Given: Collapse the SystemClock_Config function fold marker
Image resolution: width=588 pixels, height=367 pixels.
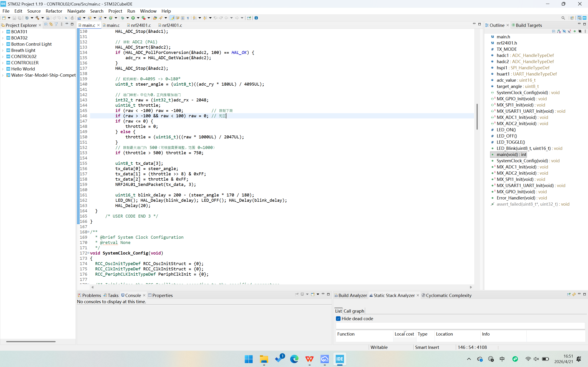Looking at the screenshot, I should pyautogui.click(x=88, y=253).
